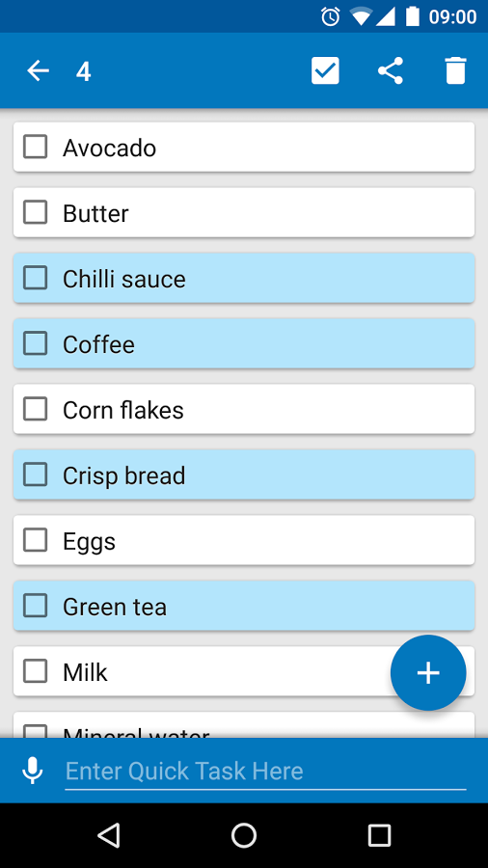Image resolution: width=488 pixels, height=868 pixels.
Task: Tap the back arrow to exit selection
Action: pos(39,70)
